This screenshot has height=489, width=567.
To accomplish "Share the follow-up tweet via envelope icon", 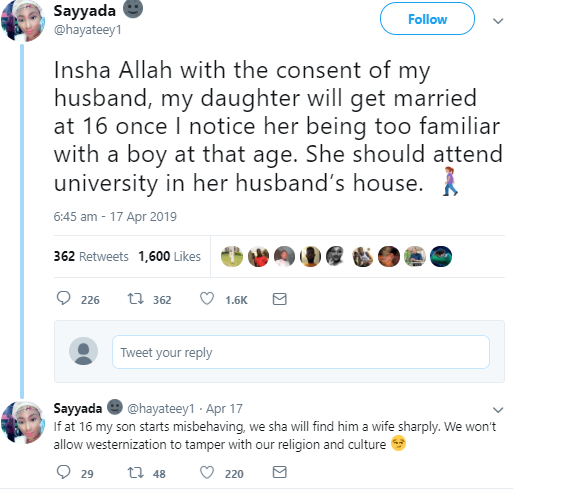I will click(280, 472).
